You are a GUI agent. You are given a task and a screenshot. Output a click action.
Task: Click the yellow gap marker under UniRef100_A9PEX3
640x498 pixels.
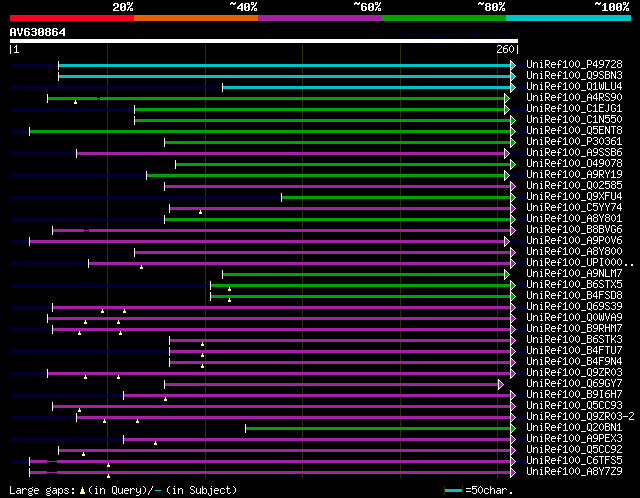156,443
